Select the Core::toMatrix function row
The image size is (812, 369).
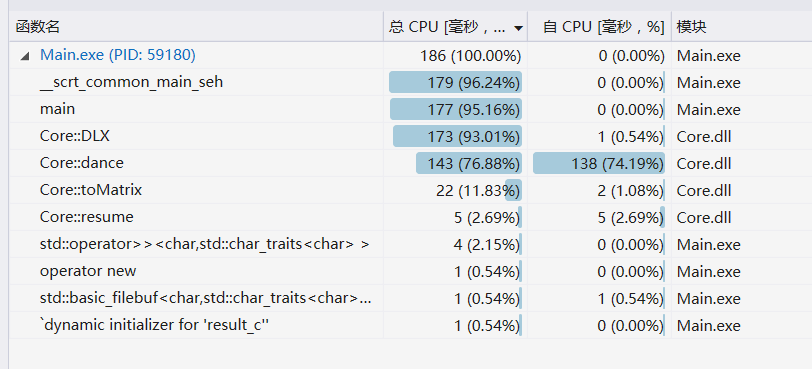[x=410, y=190]
